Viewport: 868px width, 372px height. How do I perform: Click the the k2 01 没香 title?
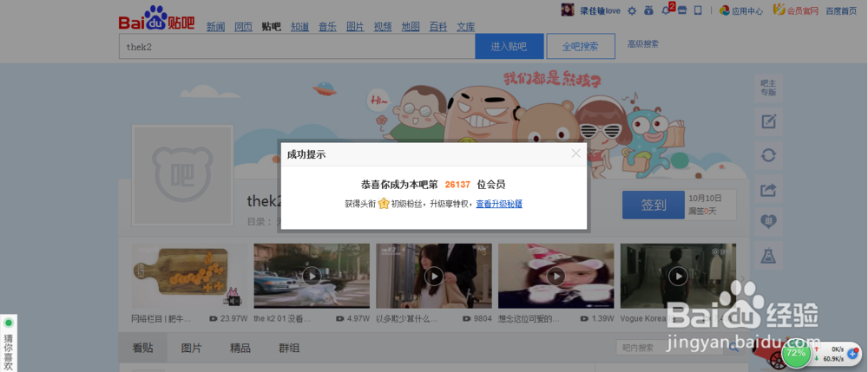click(282, 319)
